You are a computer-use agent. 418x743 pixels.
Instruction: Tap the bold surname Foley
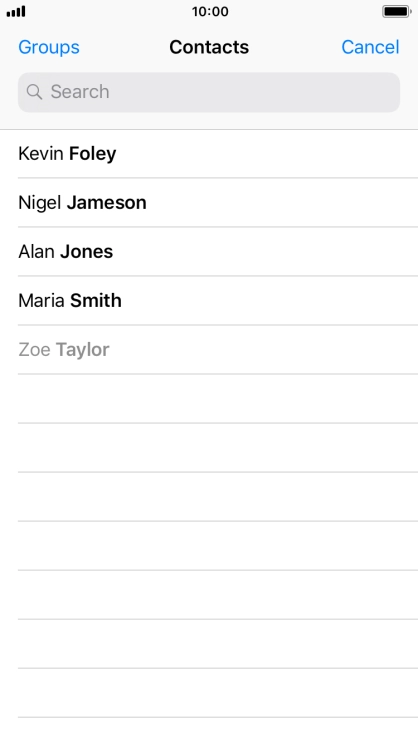click(92, 154)
